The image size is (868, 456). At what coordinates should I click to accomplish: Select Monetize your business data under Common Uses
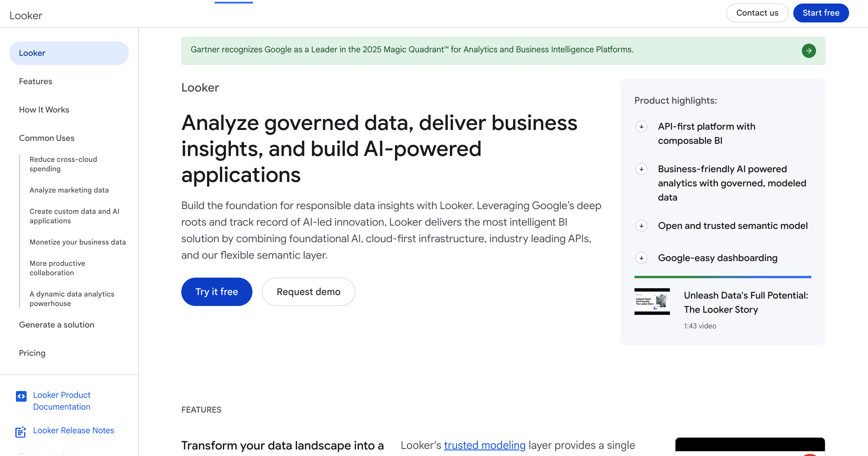pyautogui.click(x=78, y=242)
